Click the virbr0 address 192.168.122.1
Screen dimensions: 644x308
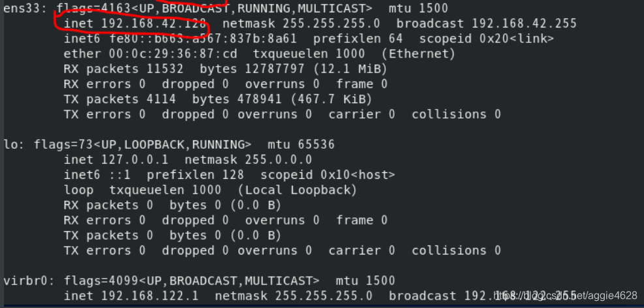coord(150,296)
